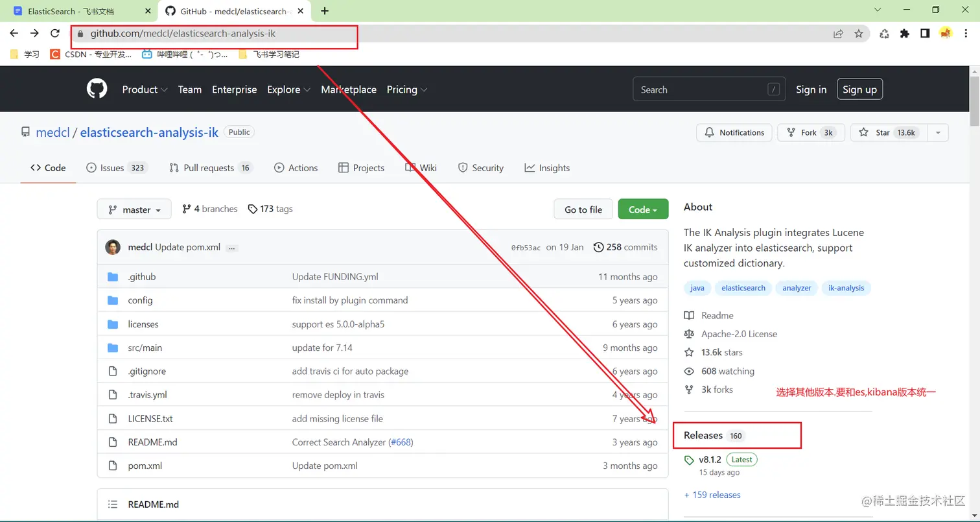Screen dimensions: 980x522
Task: Click the + 159 releases link
Action: click(712, 495)
